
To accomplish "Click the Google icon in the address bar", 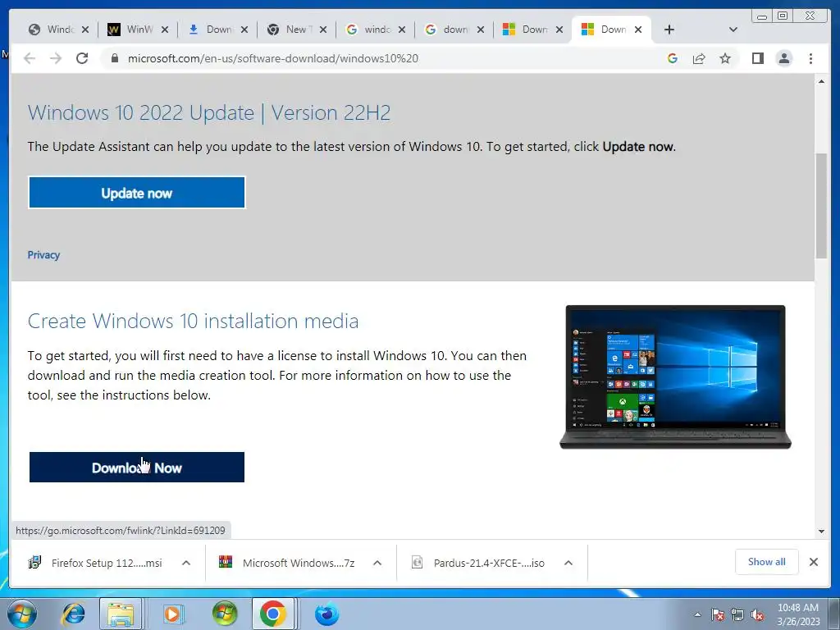I will (x=673, y=58).
